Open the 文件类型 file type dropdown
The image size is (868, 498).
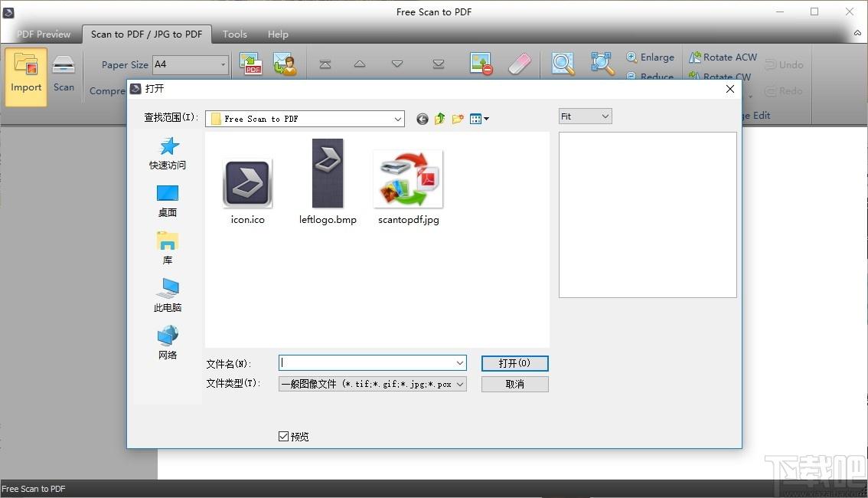tap(373, 384)
